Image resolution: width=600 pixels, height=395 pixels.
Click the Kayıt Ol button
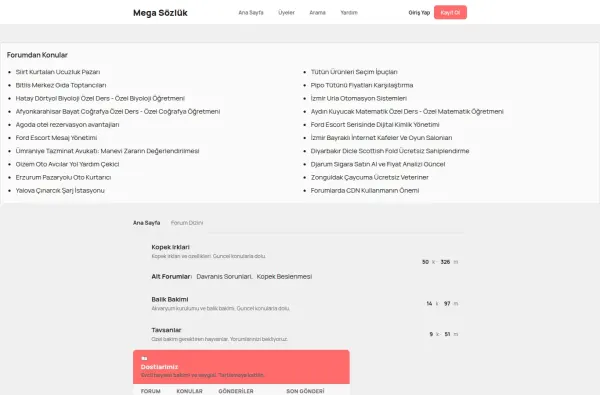click(x=450, y=12)
